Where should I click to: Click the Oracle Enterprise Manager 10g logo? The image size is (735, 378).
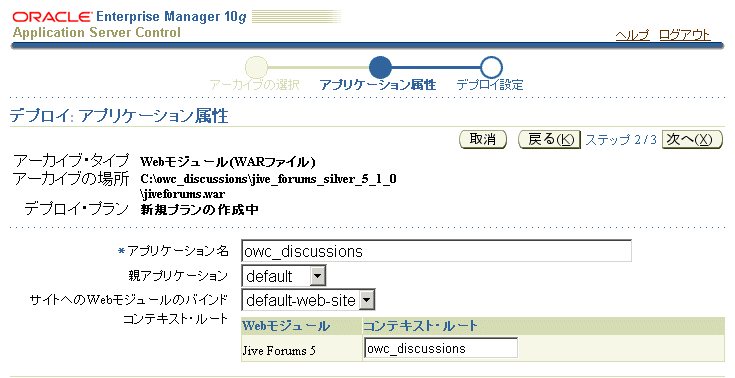point(129,17)
